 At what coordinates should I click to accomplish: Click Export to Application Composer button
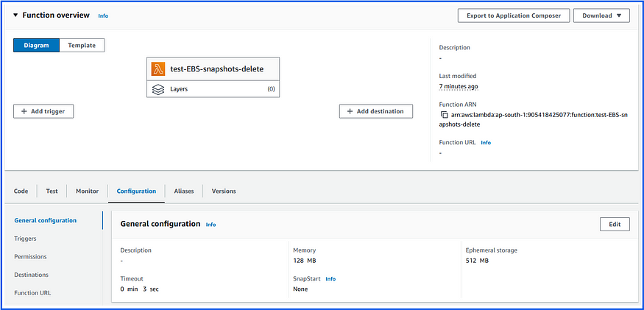[x=514, y=15]
